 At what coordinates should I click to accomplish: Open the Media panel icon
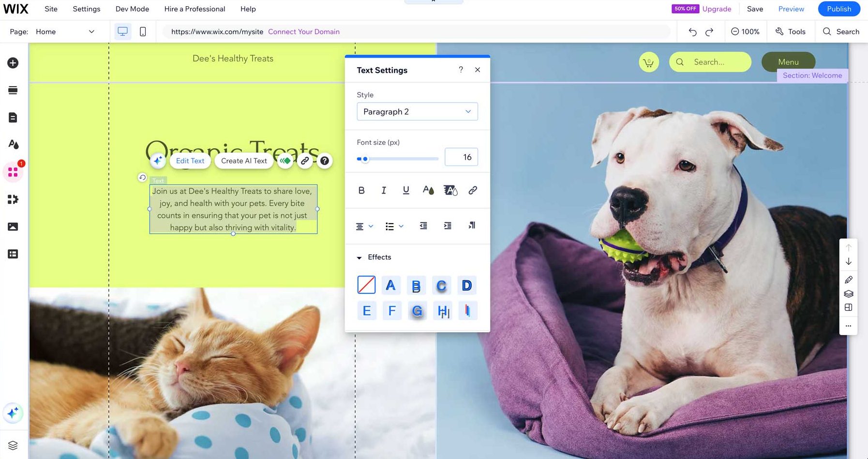click(13, 226)
